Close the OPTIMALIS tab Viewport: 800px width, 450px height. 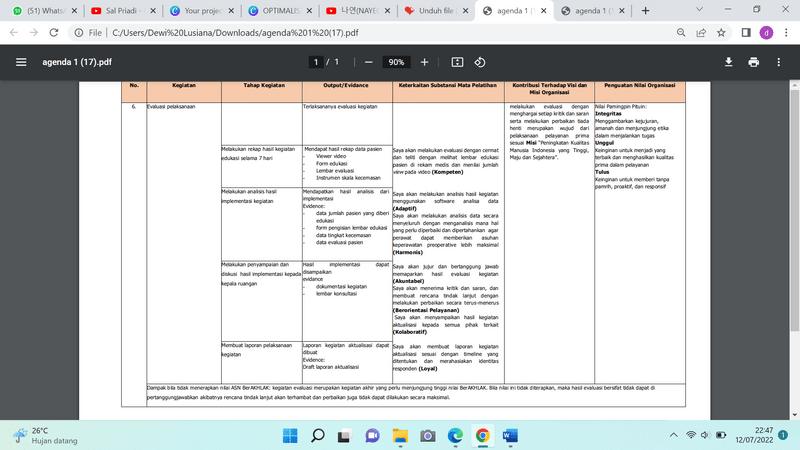pyautogui.click(x=309, y=11)
